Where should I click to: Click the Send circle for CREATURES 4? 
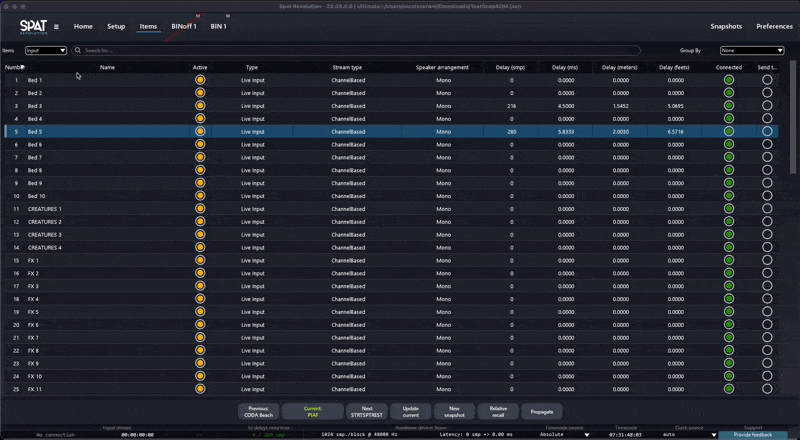(767, 248)
